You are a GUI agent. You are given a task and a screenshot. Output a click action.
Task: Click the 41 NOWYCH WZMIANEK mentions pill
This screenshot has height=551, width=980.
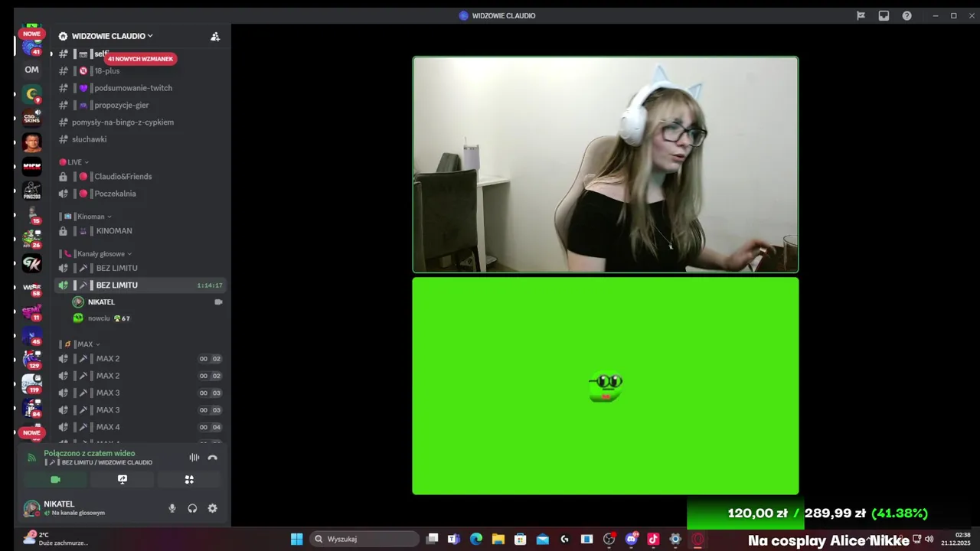tap(141, 59)
